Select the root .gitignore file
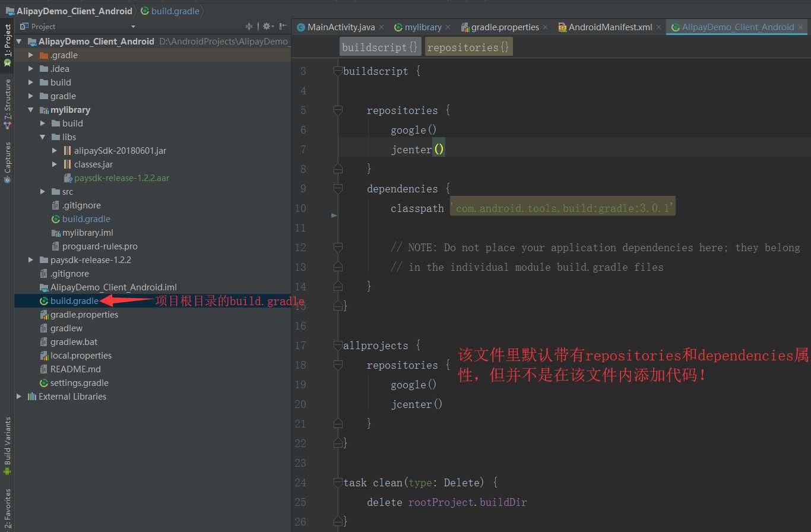 [69, 274]
